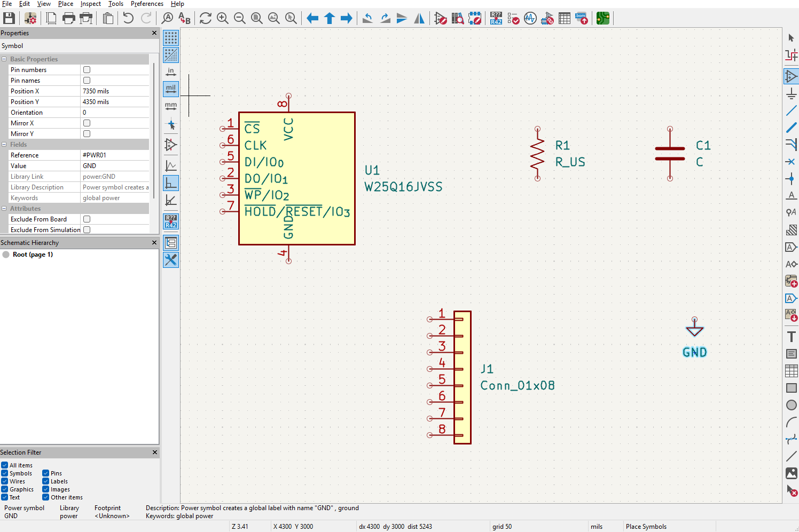The image size is (799, 532).
Task: Toggle the Exclude From Board checkbox
Action: 87,219
